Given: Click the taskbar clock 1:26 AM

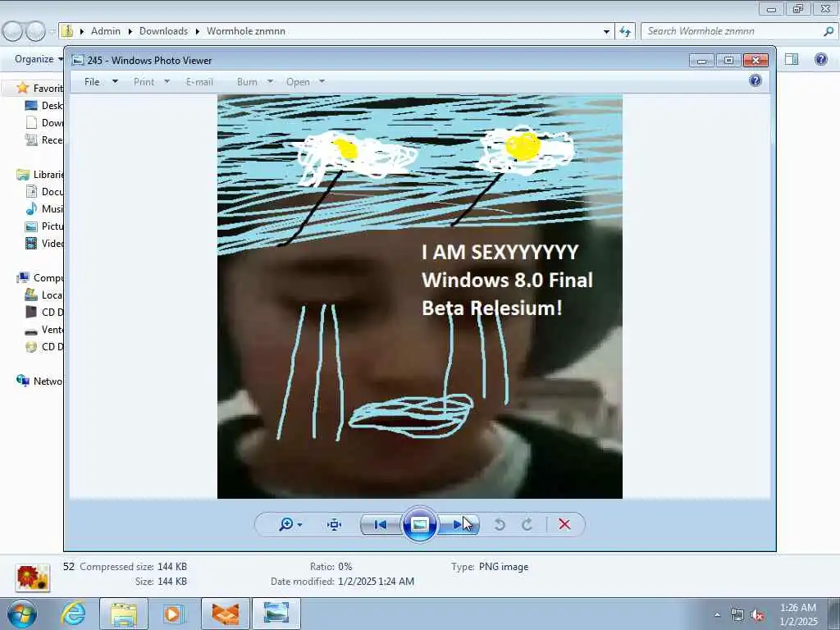Looking at the screenshot, I should pos(798,614).
